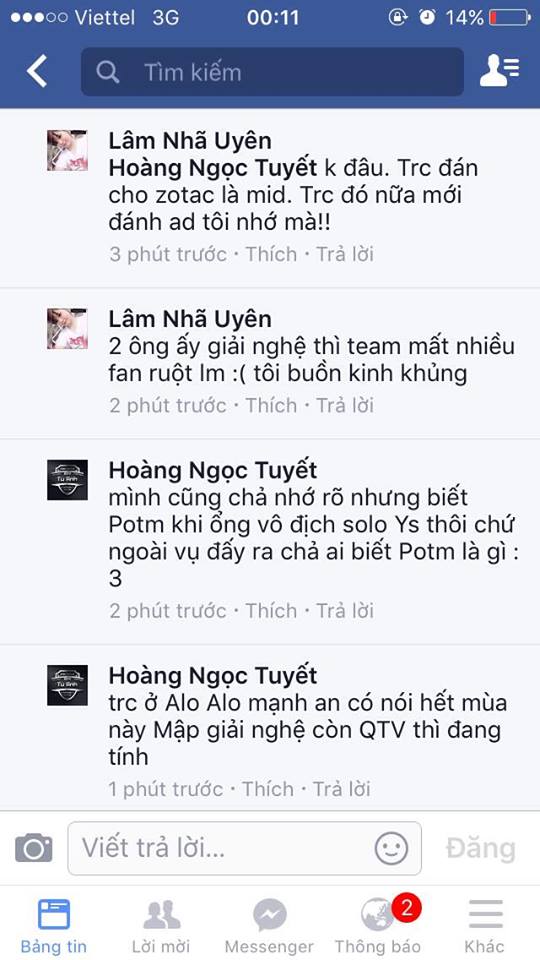Like the comment about Potm solo Ys
The width and height of the screenshot is (540, 960).
tap(271, 610)
